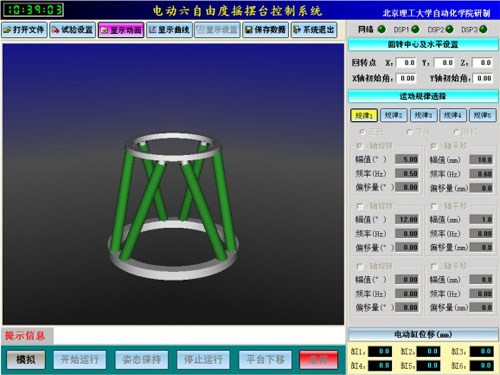Click the DSP1 green status indicator
Screen dimensions: 500x375
tap(415, 29)
